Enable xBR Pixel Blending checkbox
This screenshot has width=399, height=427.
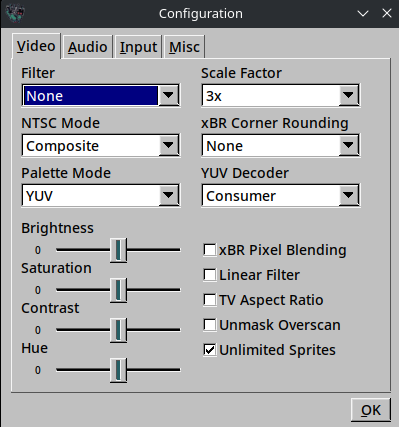click(210, 250)
